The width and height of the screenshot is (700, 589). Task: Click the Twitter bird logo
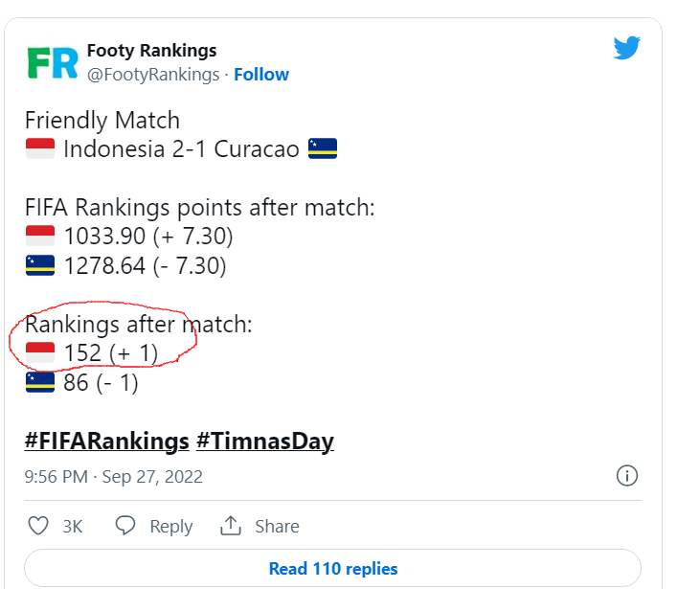pos(626,48)
